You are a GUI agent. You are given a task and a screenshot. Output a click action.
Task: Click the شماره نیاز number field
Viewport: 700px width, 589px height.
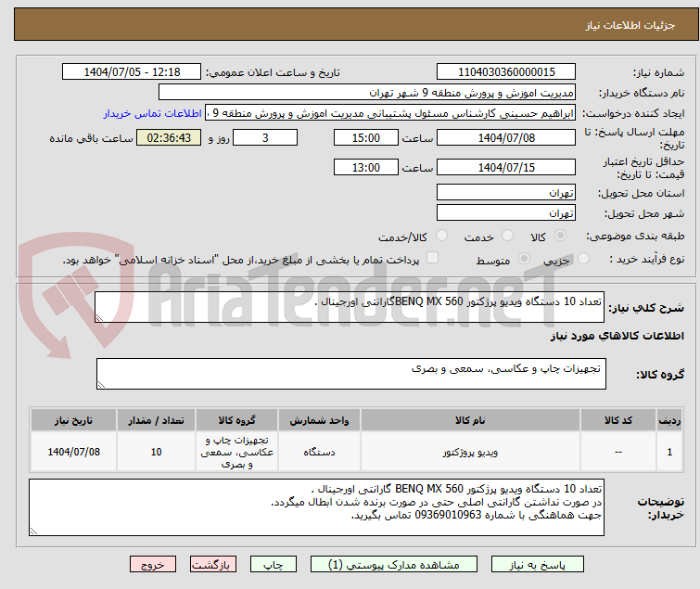click(506, 72)
